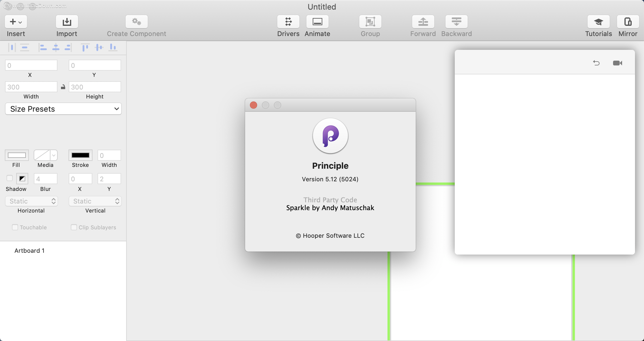Click the shadow Y offset field

109,179
